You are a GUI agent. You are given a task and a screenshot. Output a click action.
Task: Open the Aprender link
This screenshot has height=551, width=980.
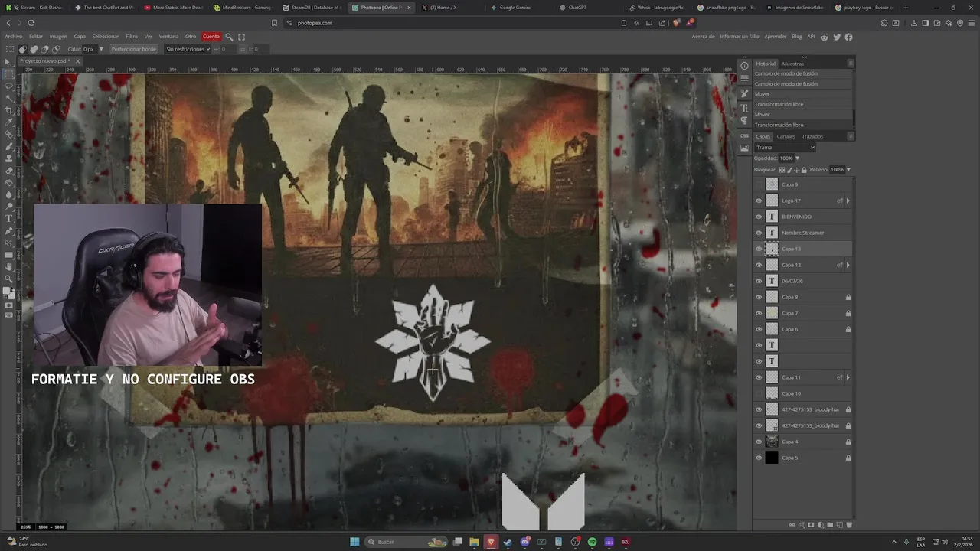(776, 37)
